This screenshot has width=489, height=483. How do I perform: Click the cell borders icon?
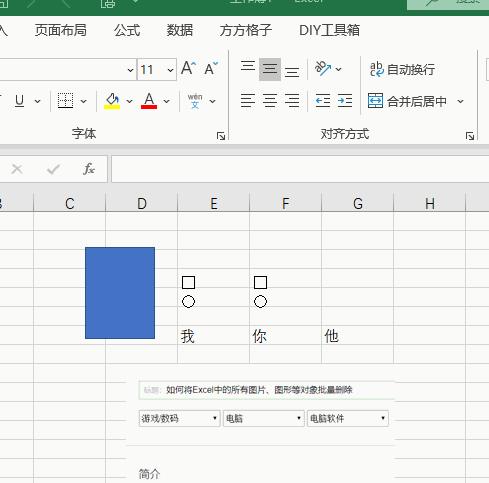click(x=65, y=100)
